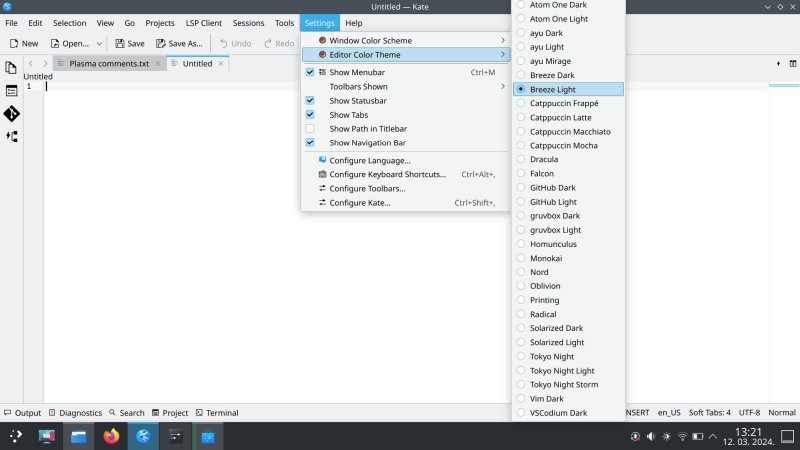The width and height of the screenshot is (800, 450).
Task: Open the Terminal panel from bottom bar
Action: pos(216,412)
